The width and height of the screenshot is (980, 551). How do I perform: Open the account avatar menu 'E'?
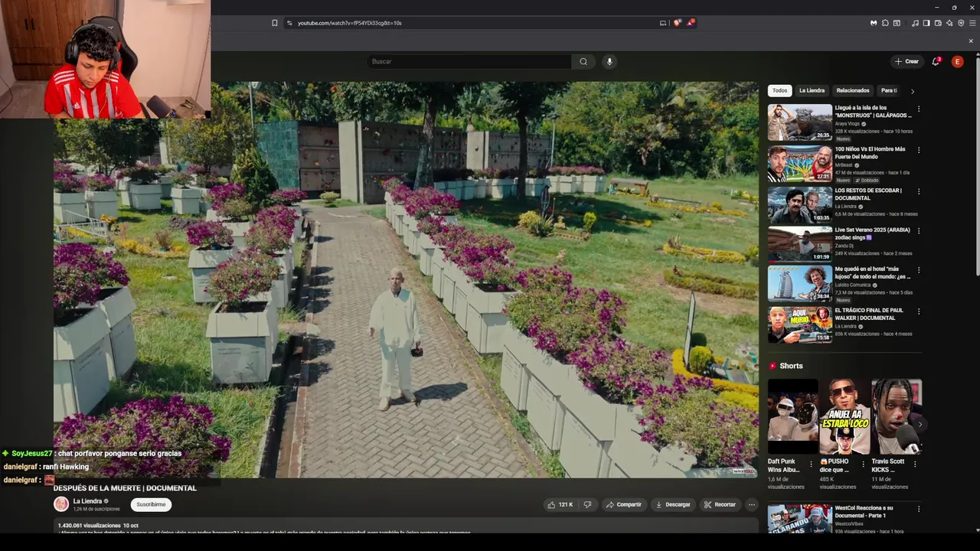coord(957,61)
